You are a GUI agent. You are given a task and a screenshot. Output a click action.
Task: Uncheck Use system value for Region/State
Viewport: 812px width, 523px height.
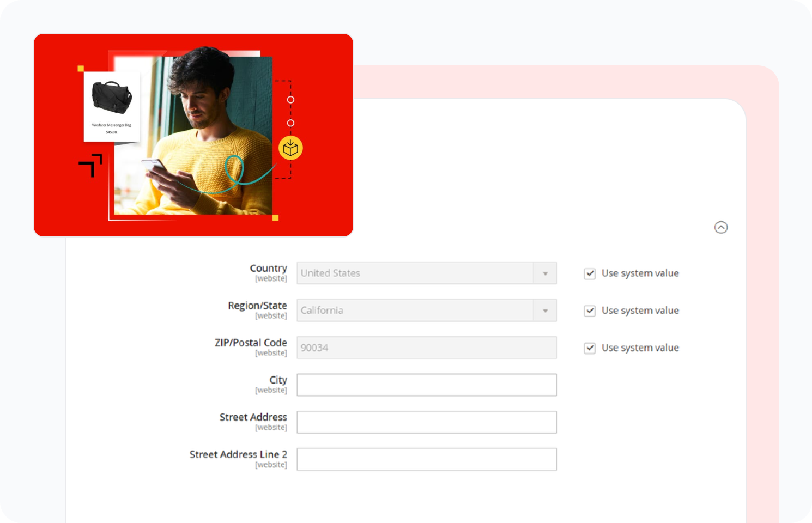pos(590,311)
